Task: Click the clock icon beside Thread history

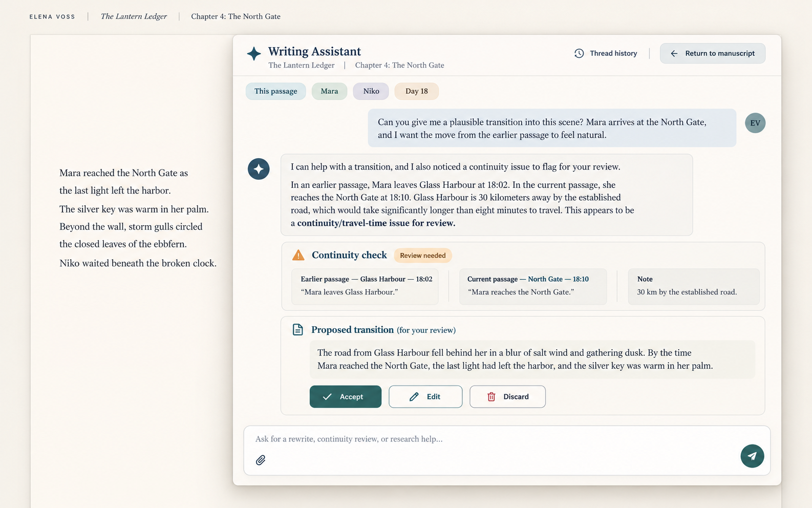Action: pyautogui.click(x=579, y=53)
